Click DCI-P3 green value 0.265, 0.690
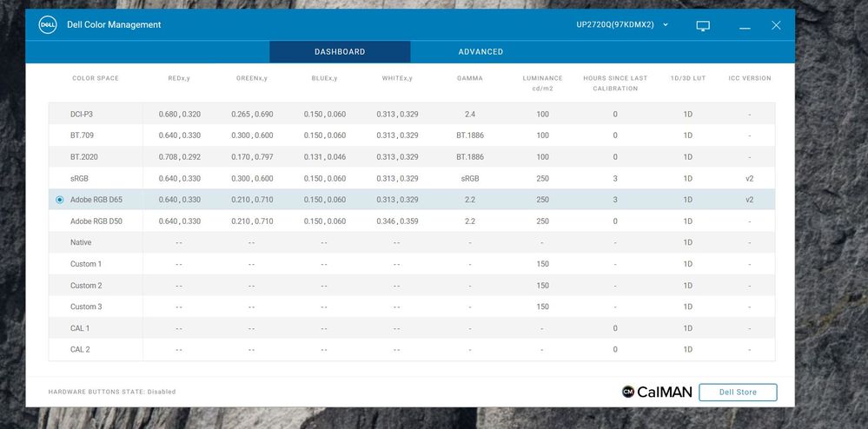The image size is (868, 429). coord(252,114)
